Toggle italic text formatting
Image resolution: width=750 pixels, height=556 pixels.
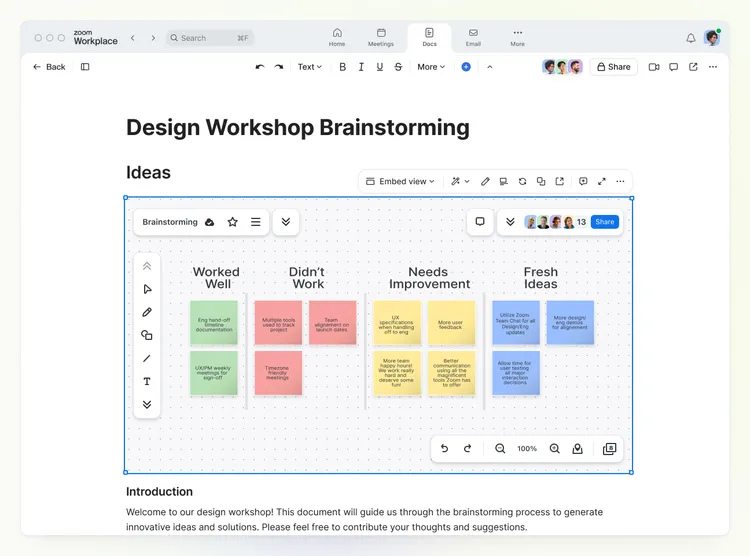tap(361, 67)
